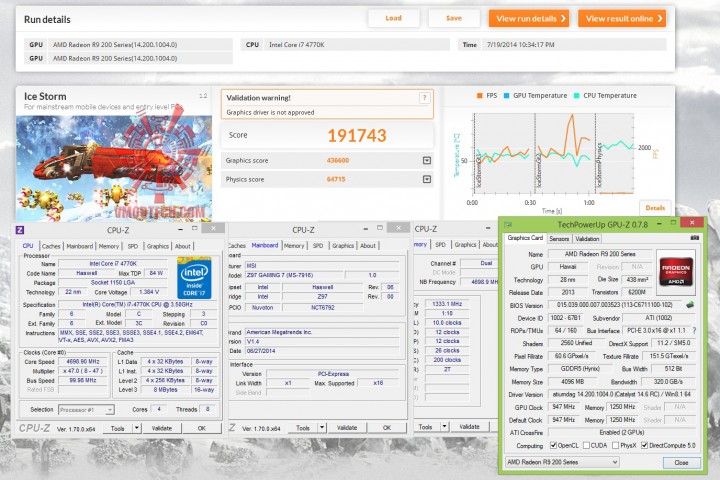Open the Processor #1 selection dropdown

click(x=86, y=409)
